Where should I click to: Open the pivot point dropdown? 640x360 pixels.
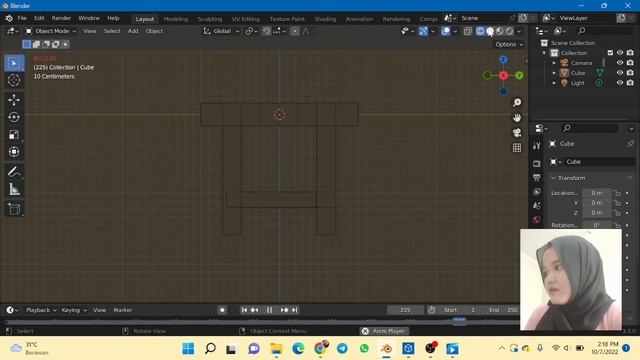250,31
